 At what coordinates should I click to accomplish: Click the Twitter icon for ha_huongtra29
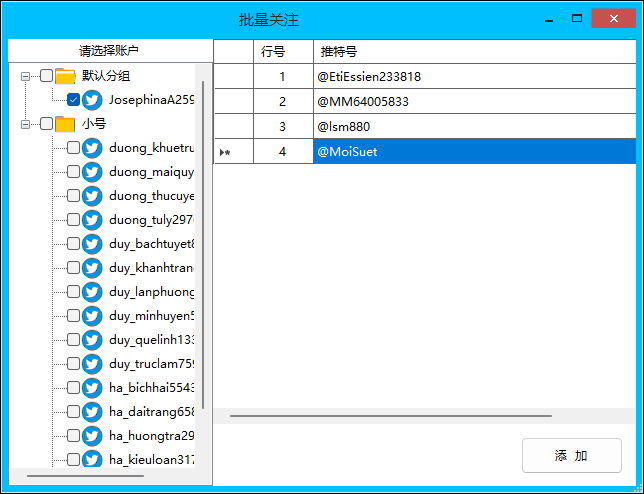tap(92, 436)
